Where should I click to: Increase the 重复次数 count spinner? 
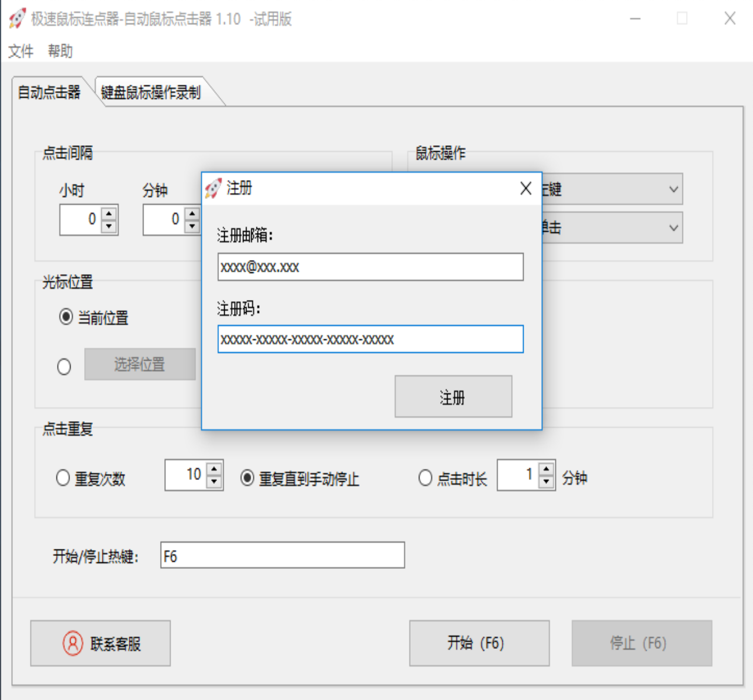[x=214, y=469]
